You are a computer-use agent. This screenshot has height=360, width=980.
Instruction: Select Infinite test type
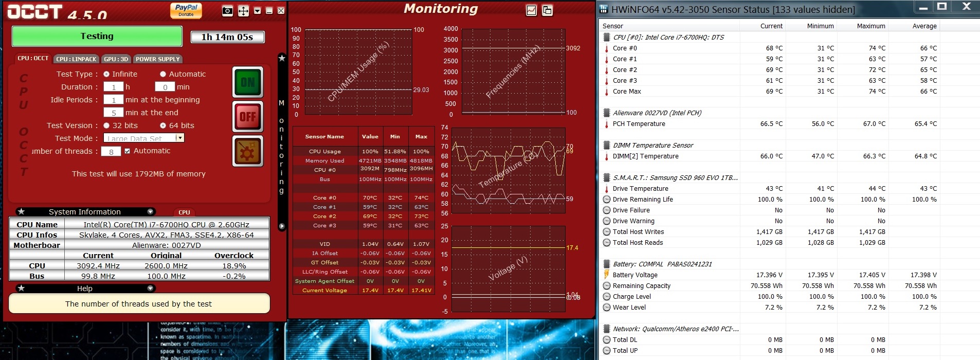click(106, 74)
